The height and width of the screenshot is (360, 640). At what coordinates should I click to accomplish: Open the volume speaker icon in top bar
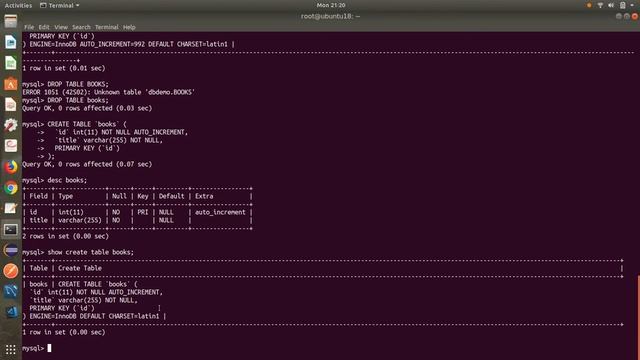[x=611, y=5]
